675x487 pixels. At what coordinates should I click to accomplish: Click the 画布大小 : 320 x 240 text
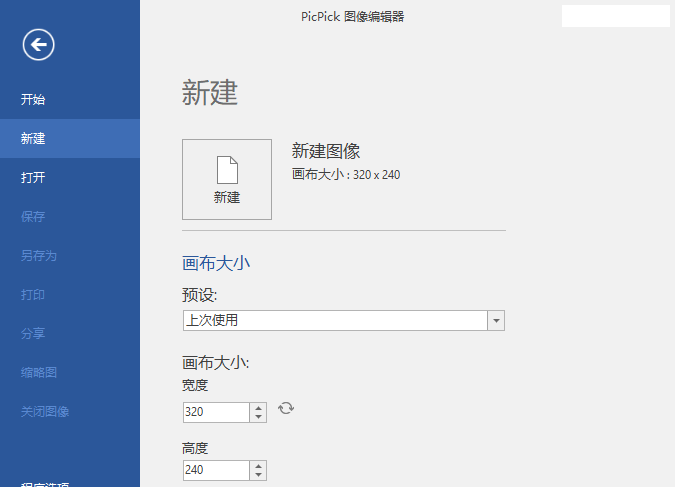coord(346,174)
